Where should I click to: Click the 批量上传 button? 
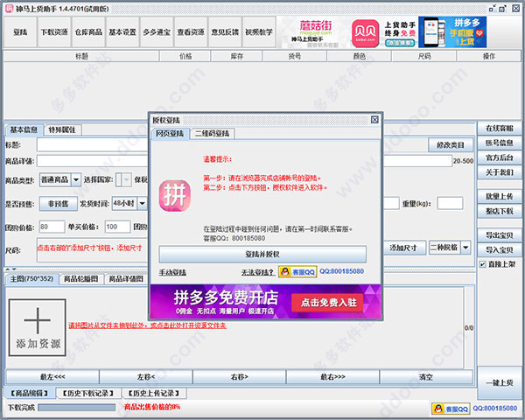500,197
